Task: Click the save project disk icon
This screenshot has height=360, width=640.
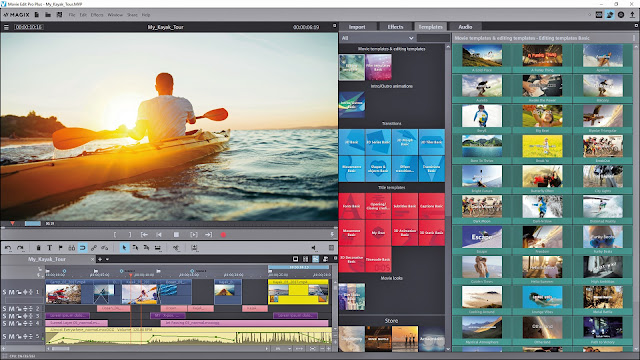Action: (60, 15)
